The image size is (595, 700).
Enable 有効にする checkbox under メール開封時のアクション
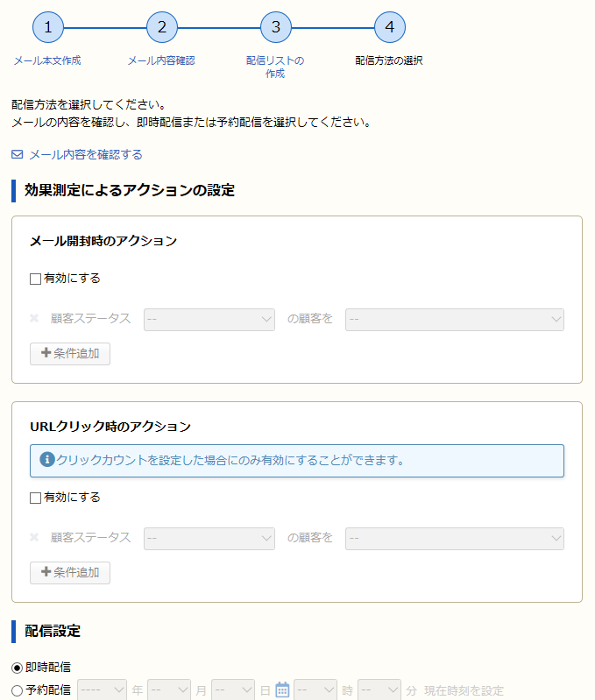[x=35, y=279]
